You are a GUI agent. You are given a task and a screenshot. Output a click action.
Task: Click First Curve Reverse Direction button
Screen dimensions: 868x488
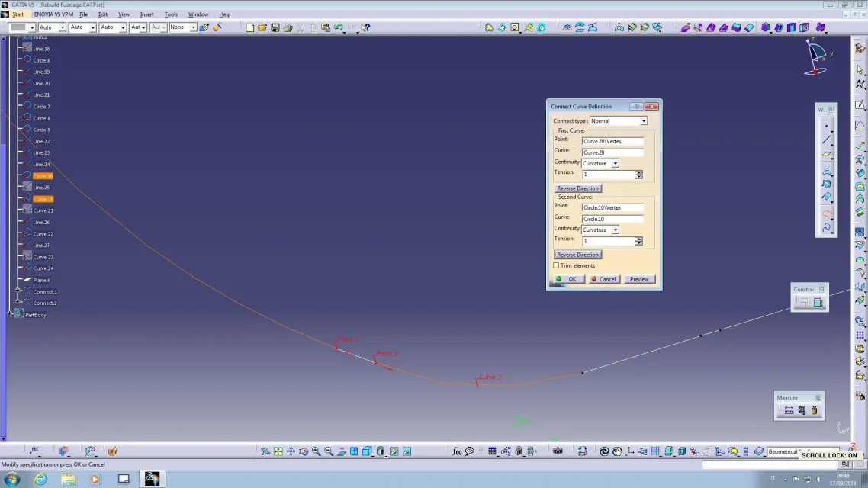click(577, 188)
